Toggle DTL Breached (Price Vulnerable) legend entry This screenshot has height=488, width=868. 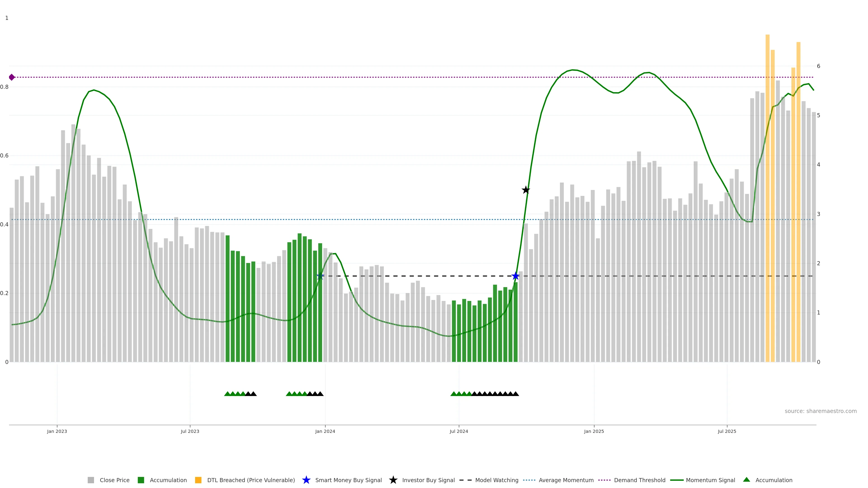click(251, 480)
